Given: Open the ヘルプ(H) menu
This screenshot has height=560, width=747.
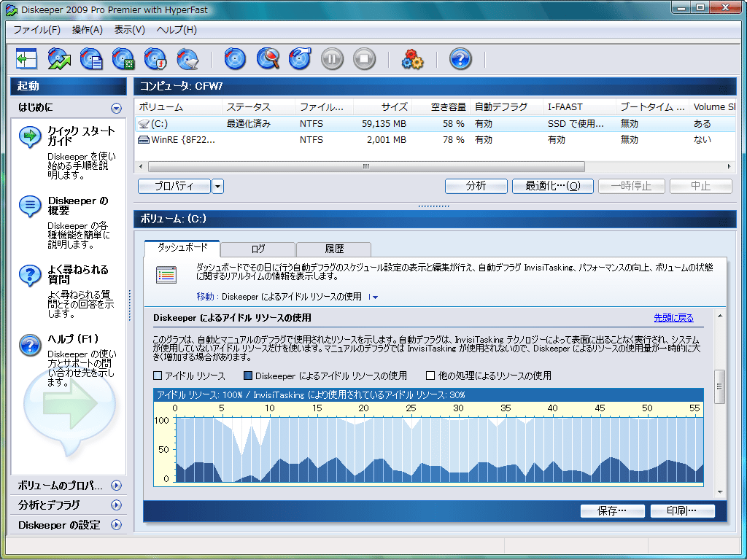Looking at the screenshot, I should coord(177,29).
